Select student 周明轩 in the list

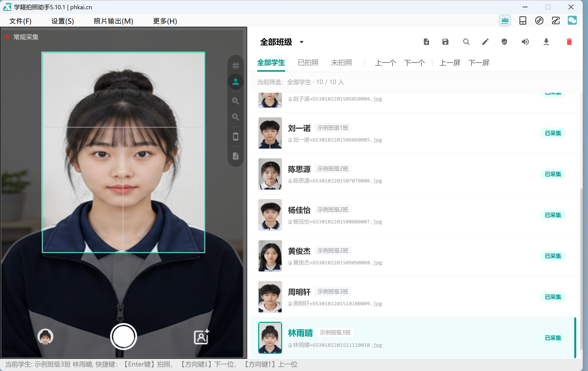[x=413, y=297]
